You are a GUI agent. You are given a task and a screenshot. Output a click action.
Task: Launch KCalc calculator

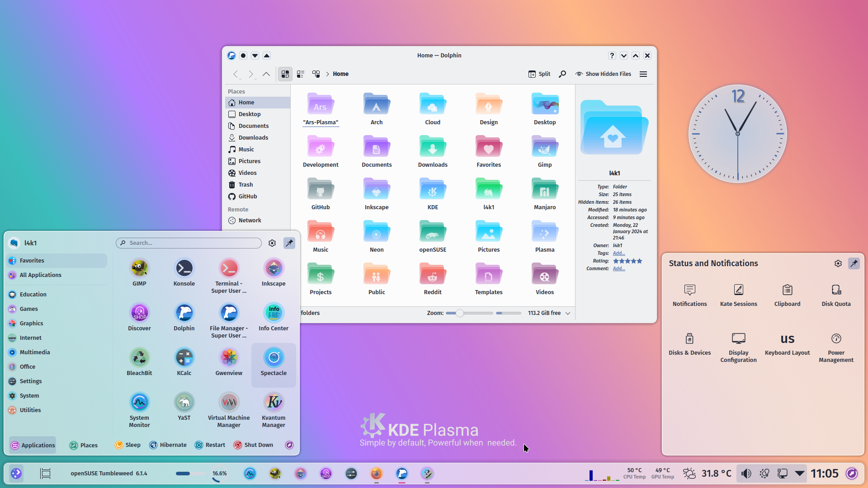(x=184, y=362)
